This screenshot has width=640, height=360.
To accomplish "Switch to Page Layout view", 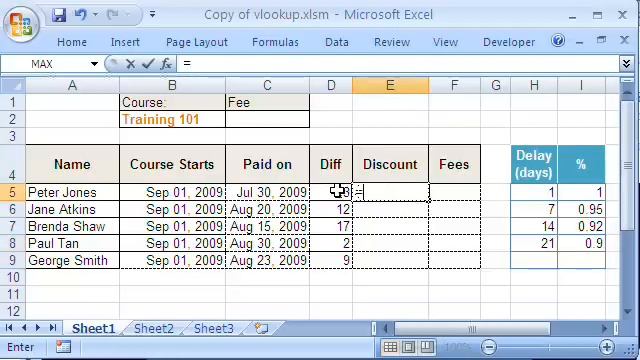I will pos(409,347).
